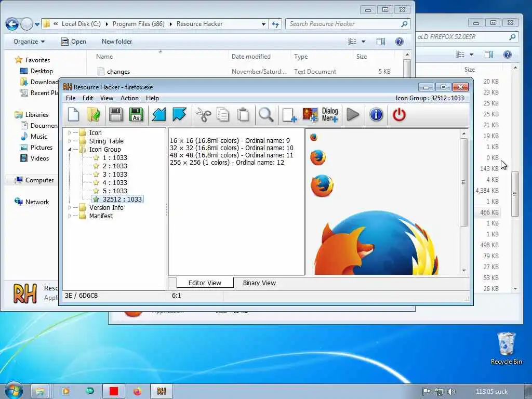Switch to Binary View tab
This screenshot has width=532, height=399.
[259, 283]
